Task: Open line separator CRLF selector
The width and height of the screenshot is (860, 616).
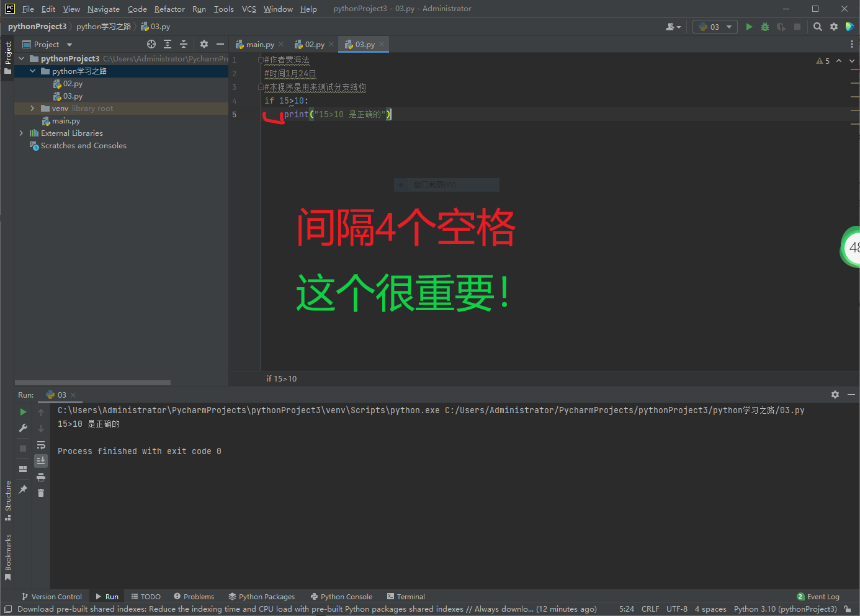Action: tap(650, 609)
